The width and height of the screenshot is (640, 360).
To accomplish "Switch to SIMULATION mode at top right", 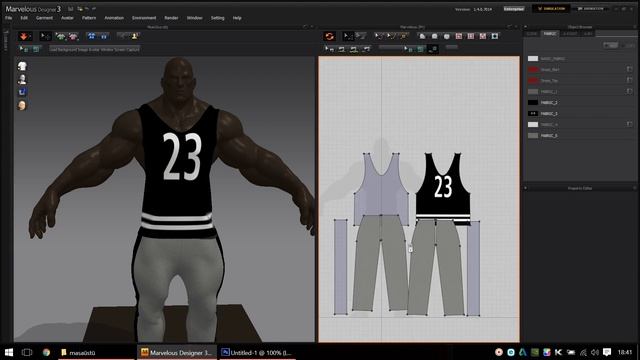I will tap(551, 9).
